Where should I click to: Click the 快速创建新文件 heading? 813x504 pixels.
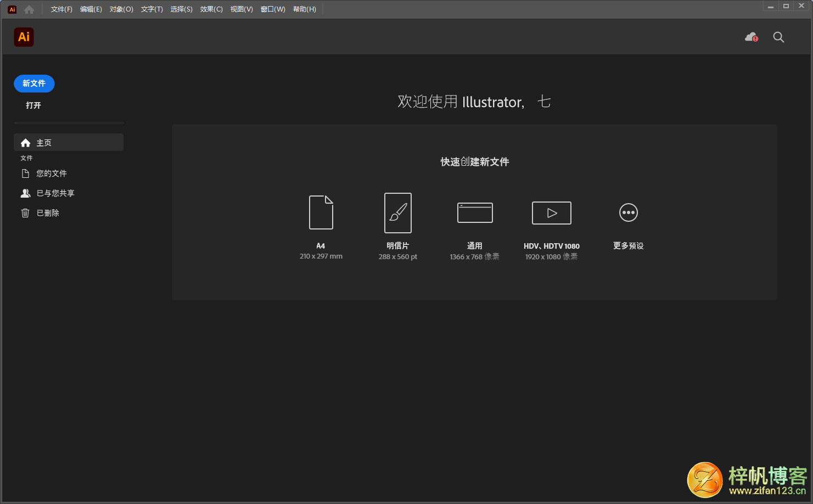pyautogui.click(x=475, y=162)
